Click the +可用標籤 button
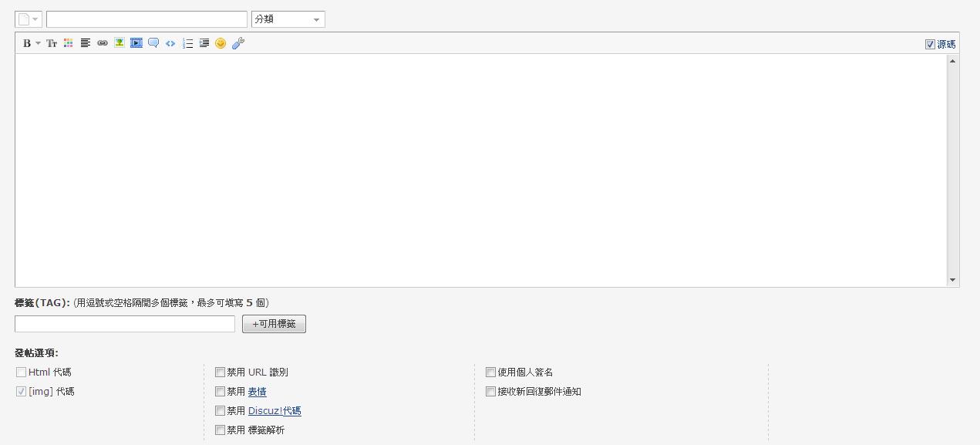This screenshot has width=980, height=445. coord(274,324)
